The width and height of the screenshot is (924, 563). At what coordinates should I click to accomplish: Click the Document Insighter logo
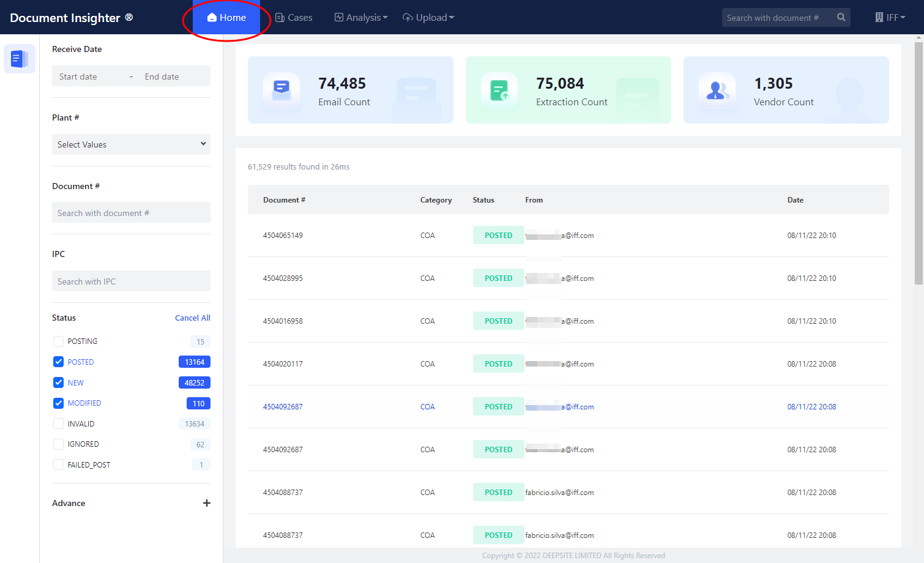[x=71, y=18]
